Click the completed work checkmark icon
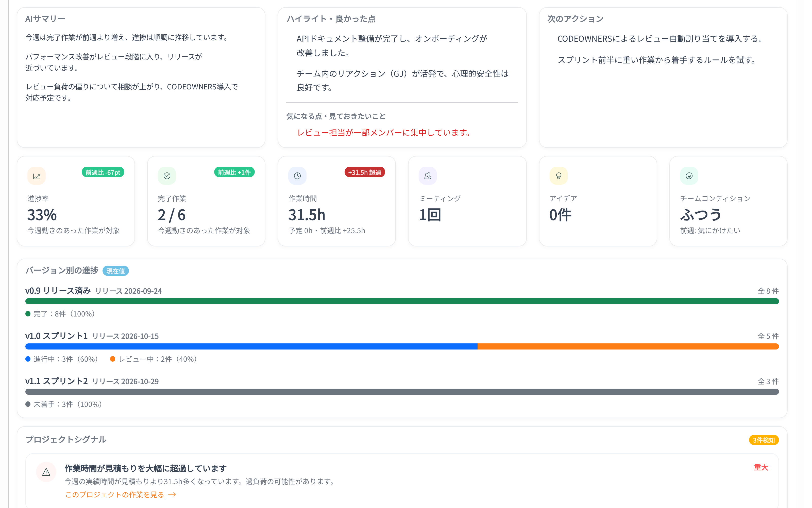812x508 pixels. pyautogui.click(x=167, y=176)
